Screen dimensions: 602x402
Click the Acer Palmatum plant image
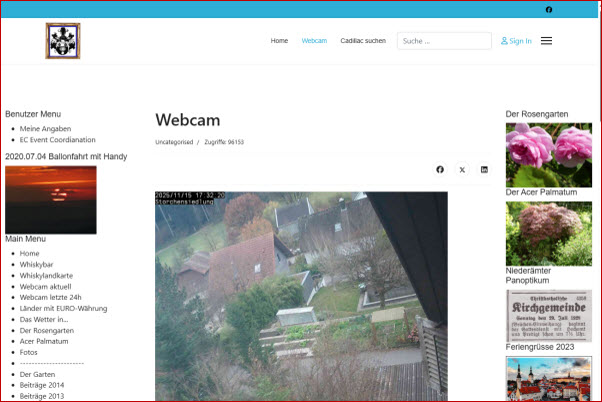[548, 232]
